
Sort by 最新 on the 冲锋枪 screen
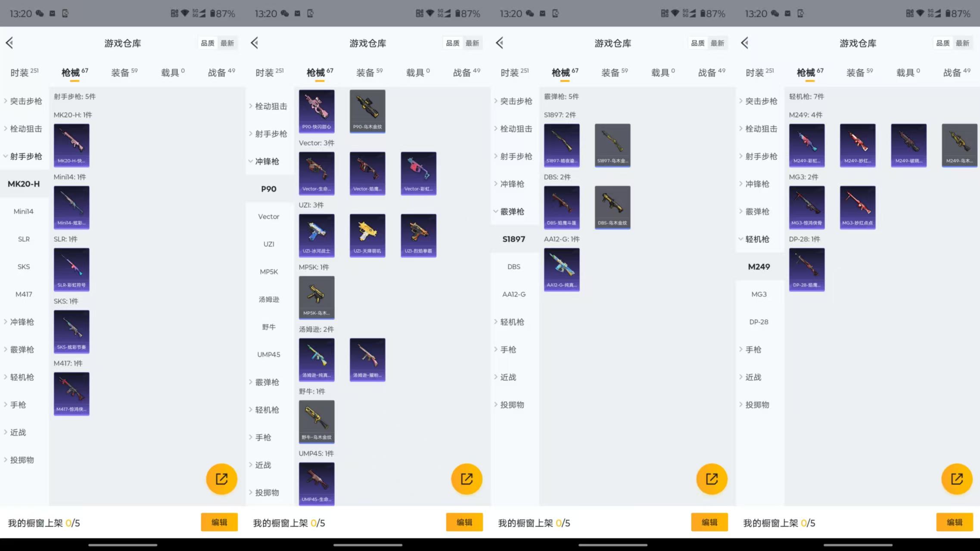[472, 43]
